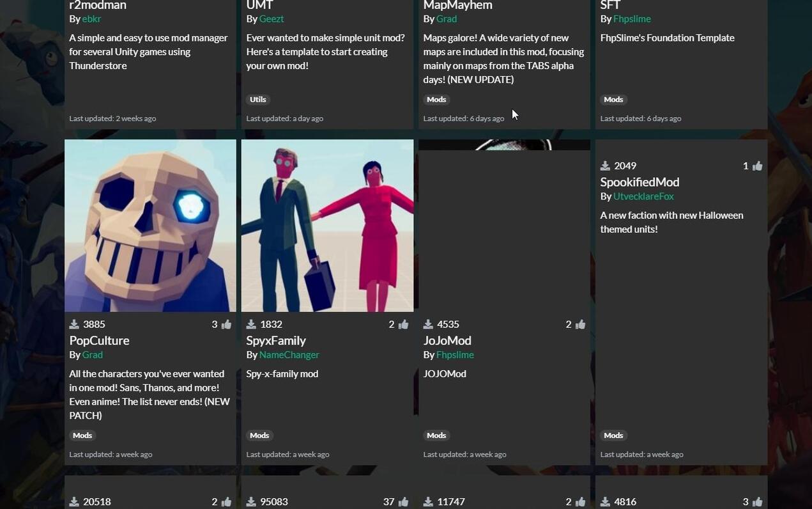Viewport: 812px width, 509px height.
Task: Click the thumbs-up icon on JoJoMod
Action: tap(580, 324)
